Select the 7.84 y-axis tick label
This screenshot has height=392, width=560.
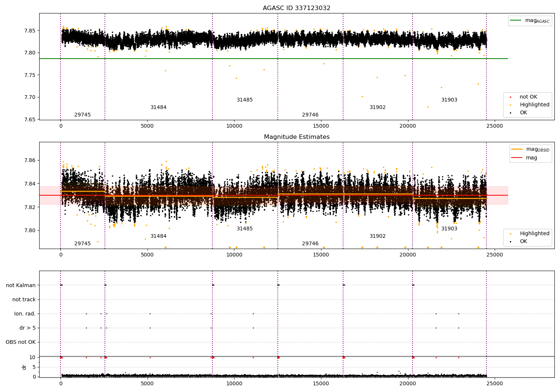pyautogui.click(x=30, y=184)
